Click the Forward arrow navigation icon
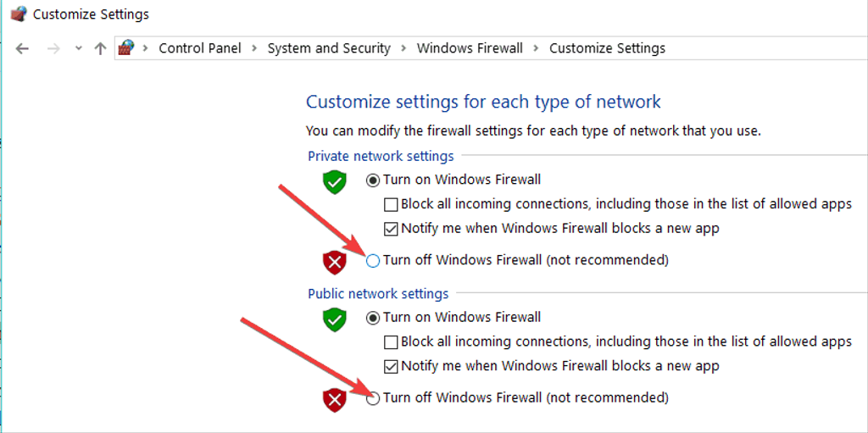The height and width of the screenshot is (433, 868). [53, 49]
